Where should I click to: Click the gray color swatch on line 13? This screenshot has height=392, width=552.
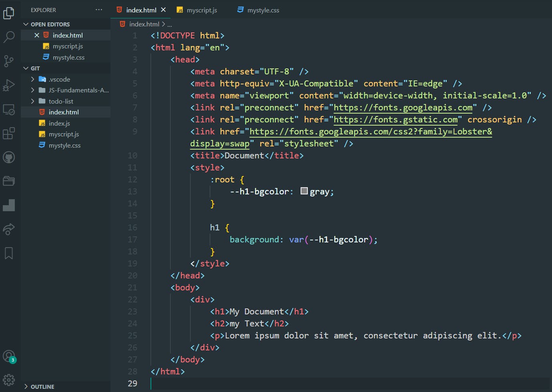click(304, 191)
